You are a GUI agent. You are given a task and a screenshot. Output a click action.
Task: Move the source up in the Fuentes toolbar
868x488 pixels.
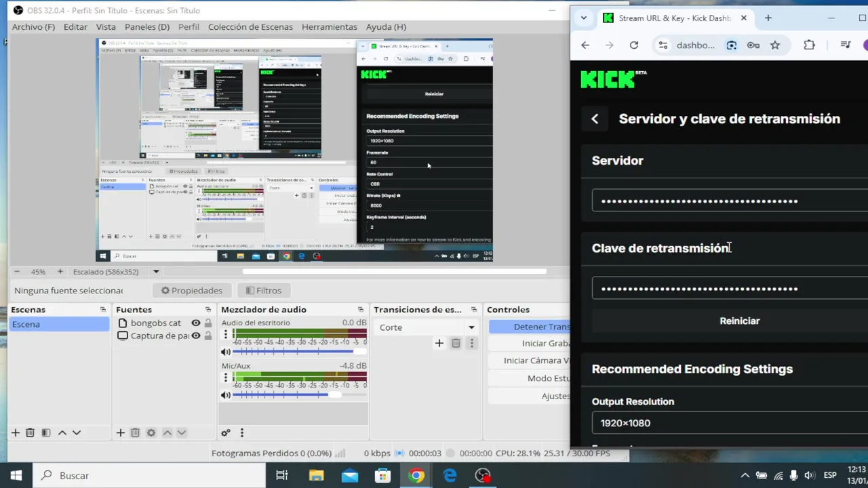167,432
